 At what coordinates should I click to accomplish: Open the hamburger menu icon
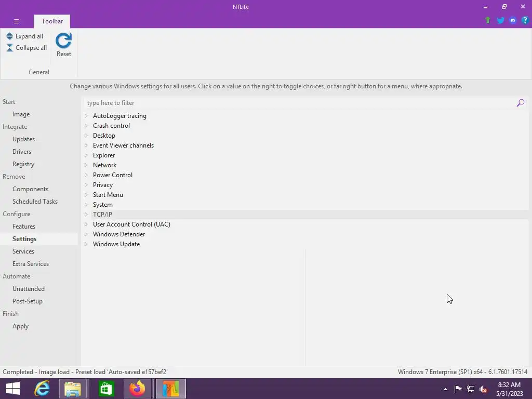click(x=16, y=21)
